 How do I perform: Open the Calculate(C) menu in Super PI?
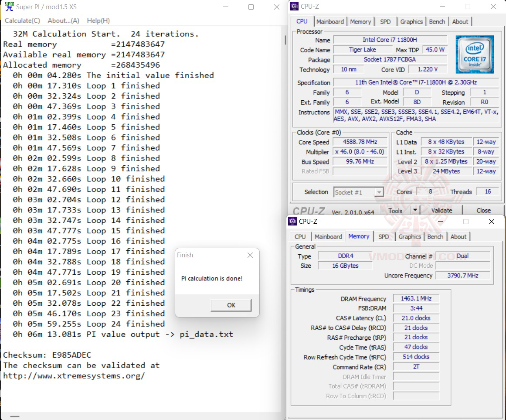pyautogui.click(x=23, y=20)
